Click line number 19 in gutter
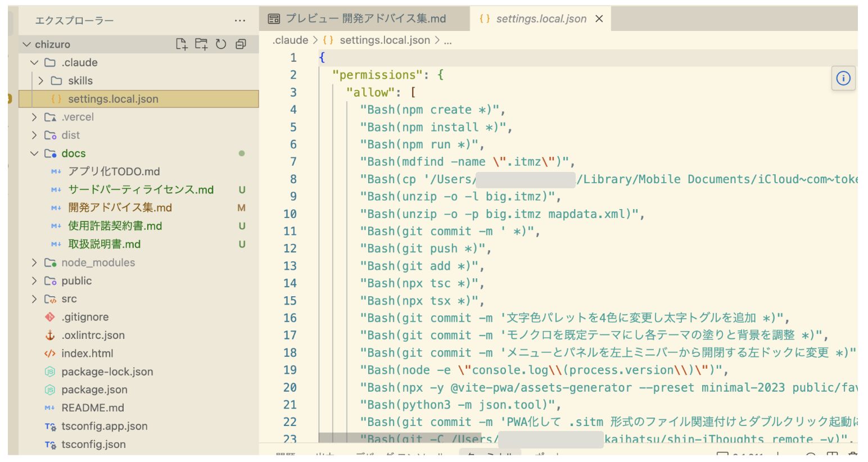The height and width of the screenshot is (462, 868). click(290, 370)
